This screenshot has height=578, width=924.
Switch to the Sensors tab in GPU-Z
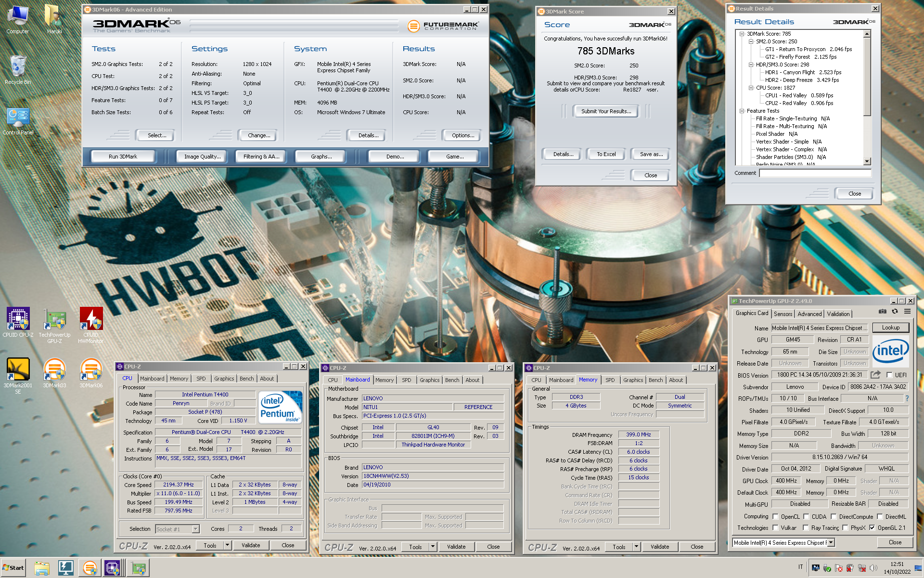783,314
